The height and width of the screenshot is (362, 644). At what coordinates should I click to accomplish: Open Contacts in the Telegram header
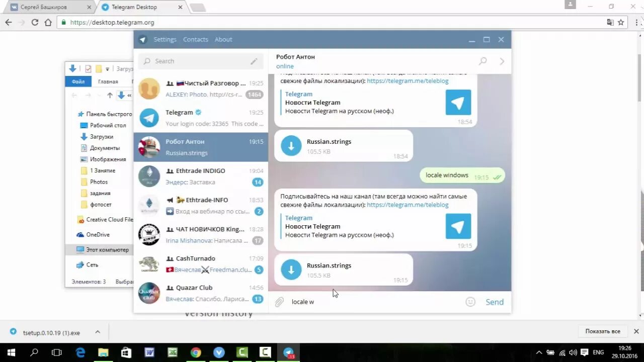[196, 40]
